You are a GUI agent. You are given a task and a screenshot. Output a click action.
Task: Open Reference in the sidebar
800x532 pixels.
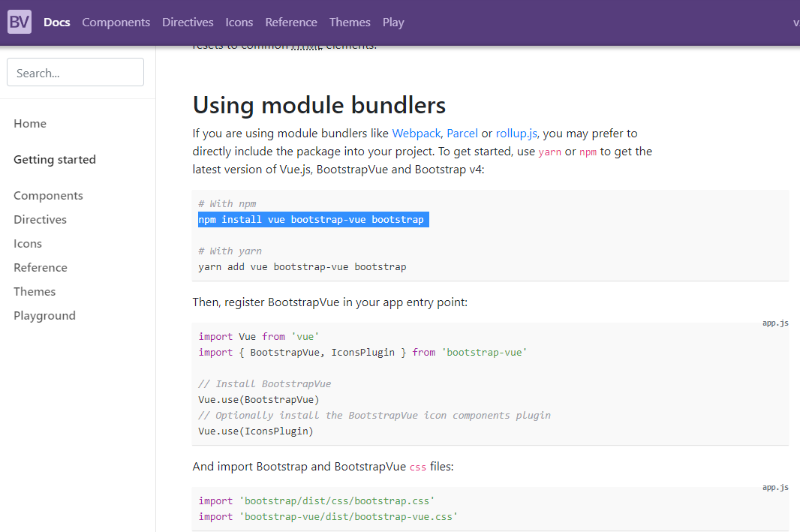(x=41, y=268)
